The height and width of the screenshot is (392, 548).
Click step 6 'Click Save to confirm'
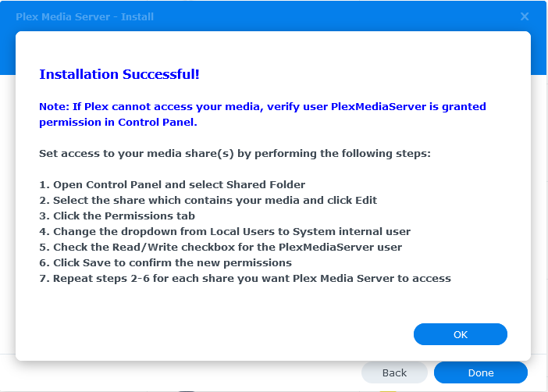pyautogui.click(x=165, y=262)
